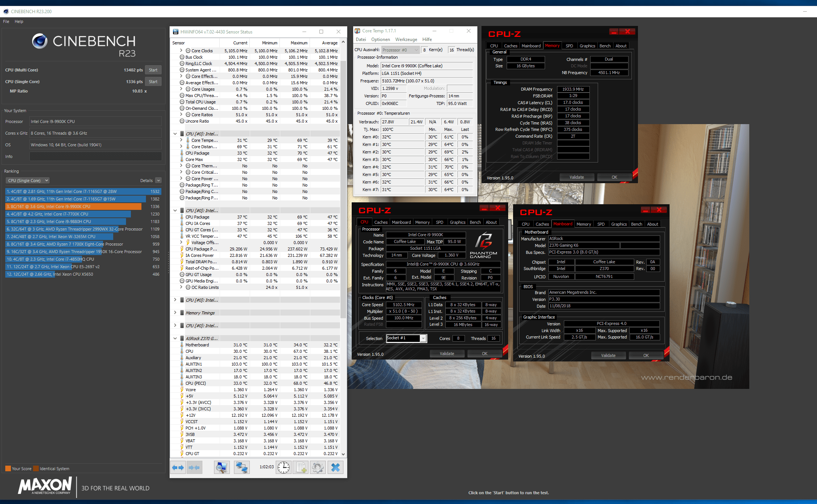
Task: Click HWiNFO expand columns double-arrow icon
Action: 178,468
